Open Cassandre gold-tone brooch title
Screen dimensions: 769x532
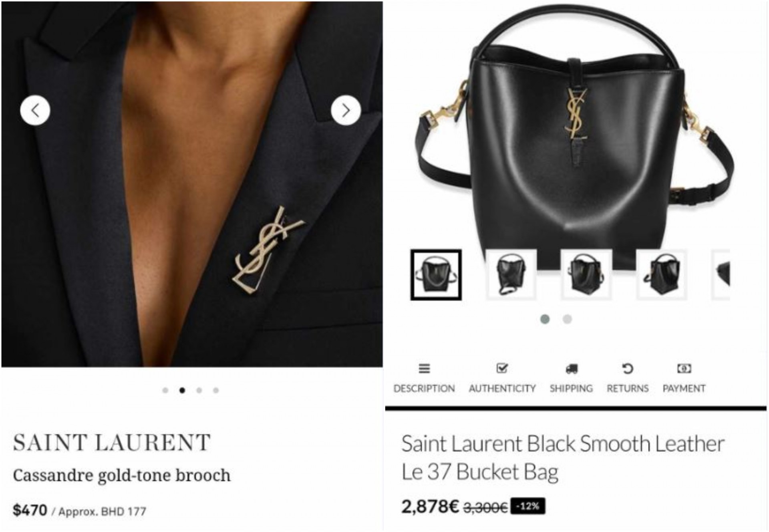(122, 476)
